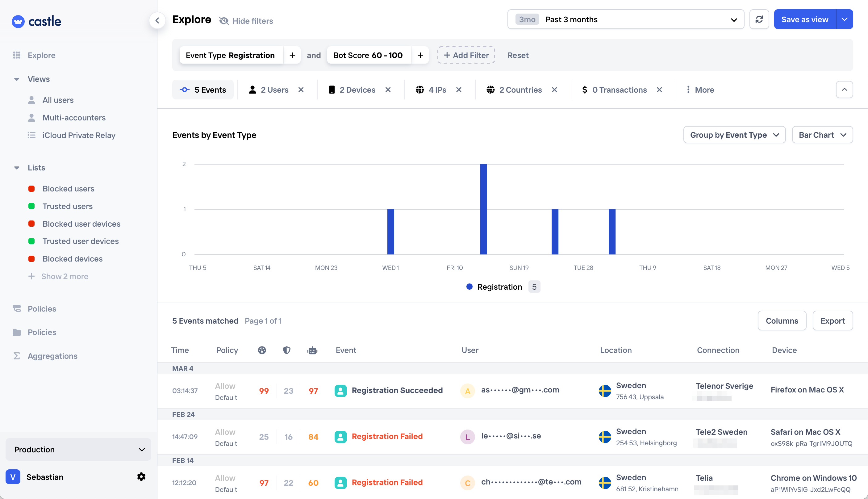The width and height of the screenshot is (868, 499).
Task: Click the tallest blue bar in chart
Action: (483, 209)
